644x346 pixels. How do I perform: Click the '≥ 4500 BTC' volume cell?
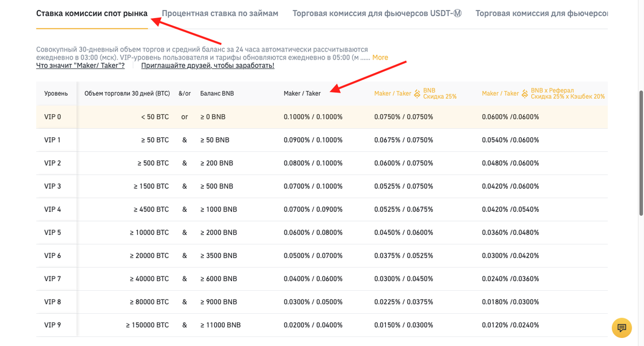coord(151,209)
